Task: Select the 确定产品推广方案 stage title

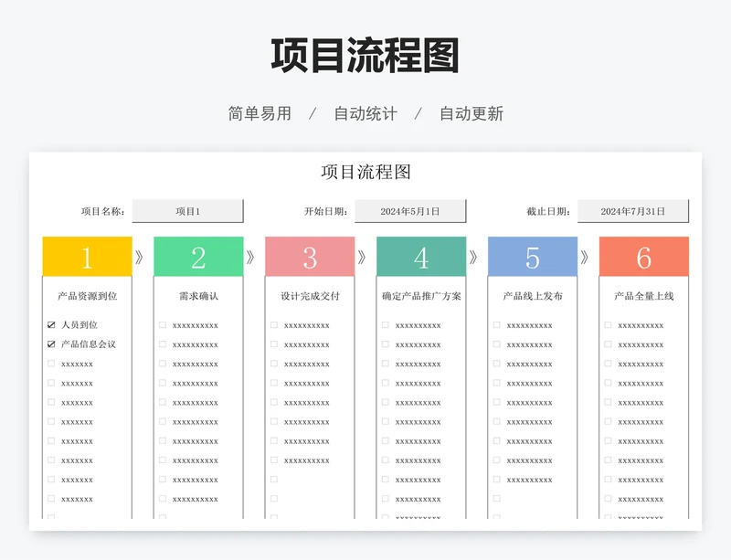Action: (x=421, y=296)
